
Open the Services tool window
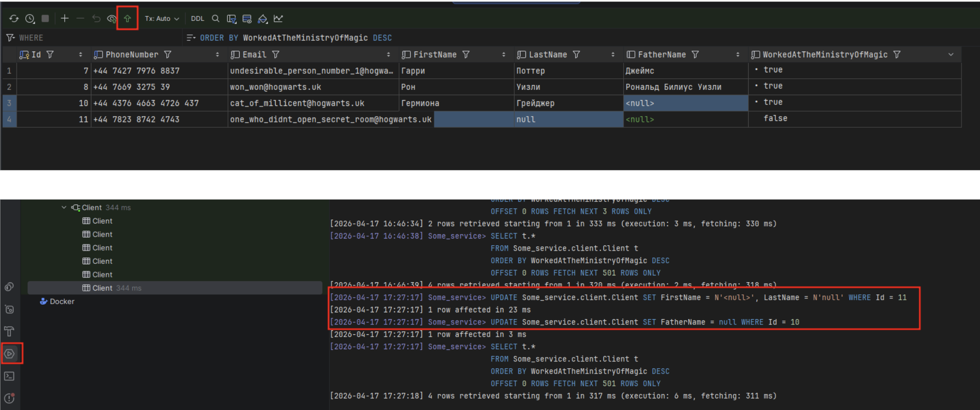click(9, 354)
